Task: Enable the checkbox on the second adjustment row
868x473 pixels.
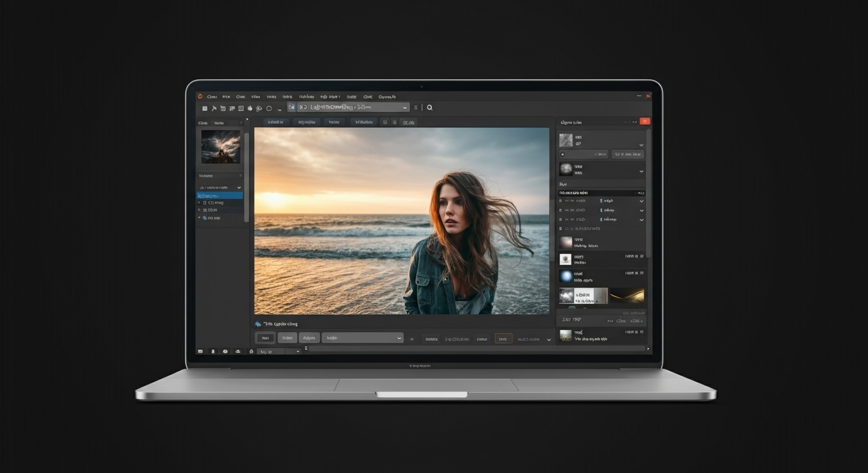Action: (x=560, y=210)
